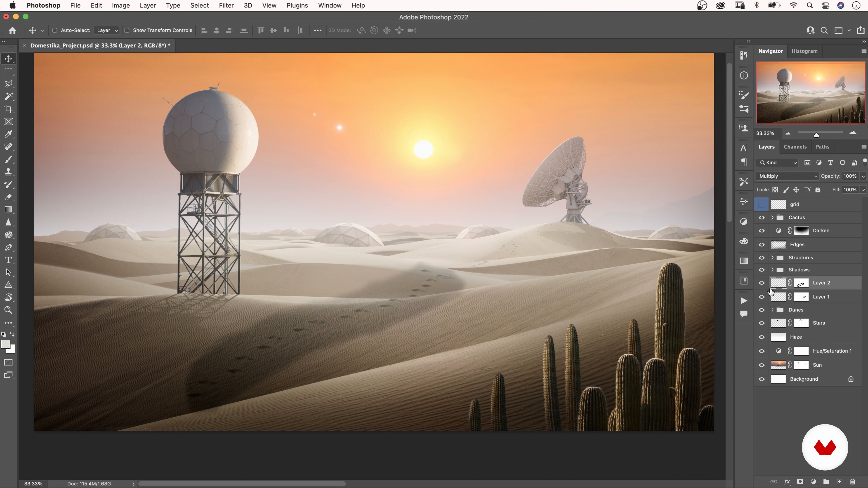The height and width of the screenshot is (488, 868).
Task: Lock all layer attributes icon
Action: click(x=818, y=190)
